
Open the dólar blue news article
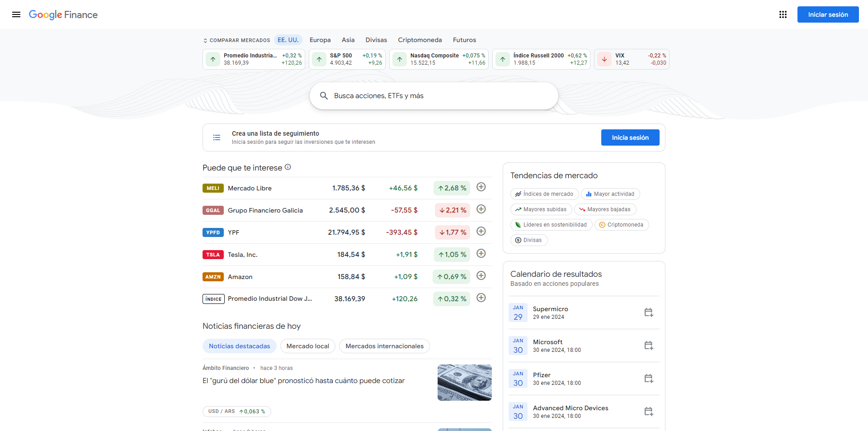coord(303,380)
